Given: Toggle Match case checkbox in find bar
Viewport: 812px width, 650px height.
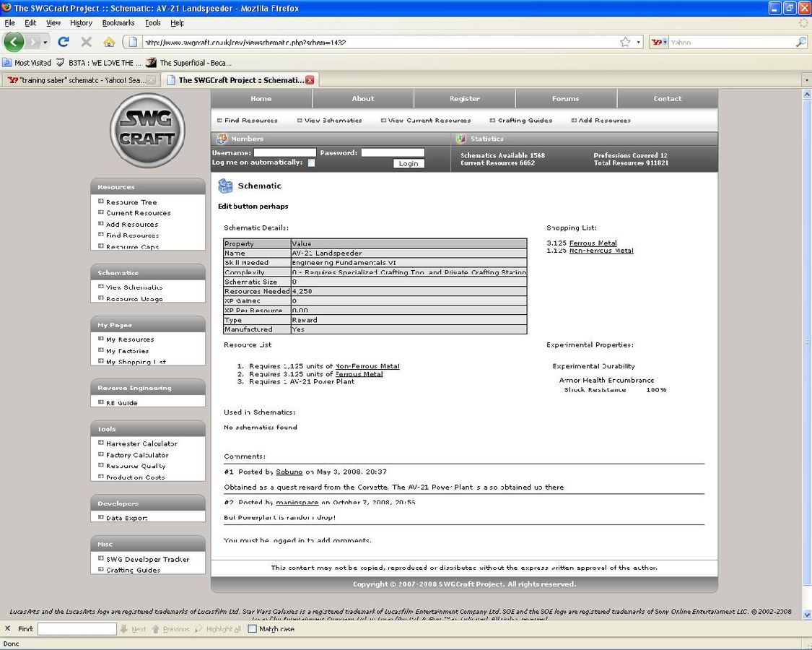Looking at the screenshot, I should (252, 629).
